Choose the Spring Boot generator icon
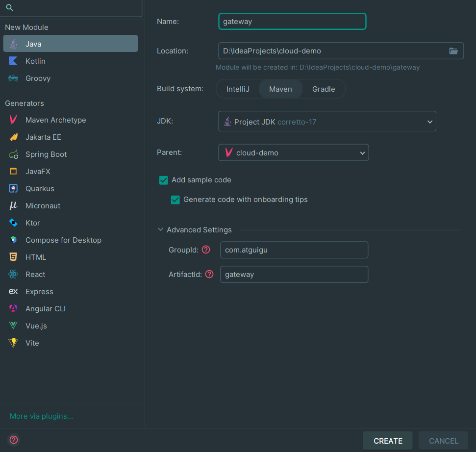 [x=13, y=154]
